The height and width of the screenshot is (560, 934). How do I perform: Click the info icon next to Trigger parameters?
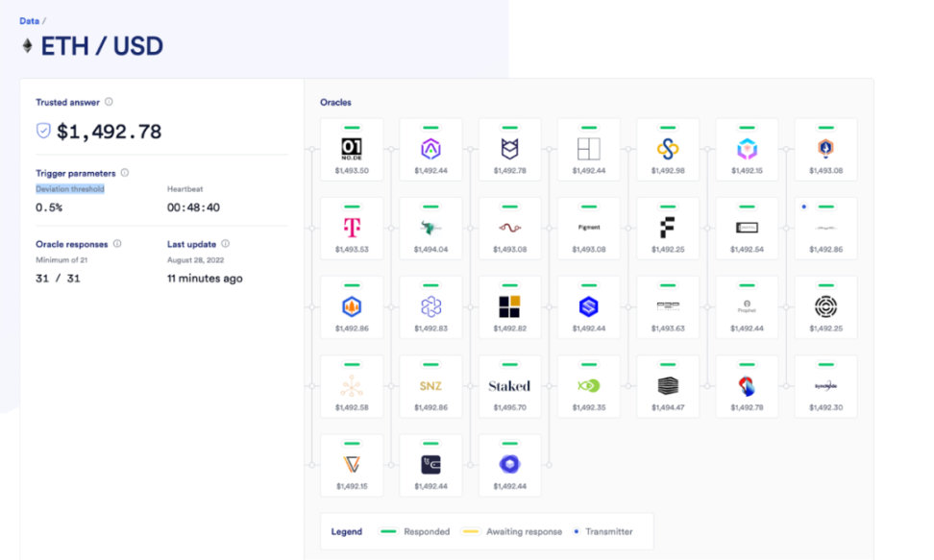(x=125, y=173)
